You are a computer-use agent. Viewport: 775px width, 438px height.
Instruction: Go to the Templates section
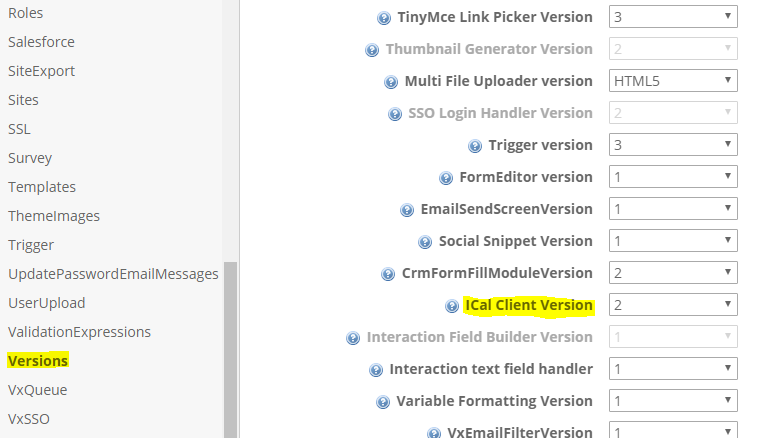point(42,187)
